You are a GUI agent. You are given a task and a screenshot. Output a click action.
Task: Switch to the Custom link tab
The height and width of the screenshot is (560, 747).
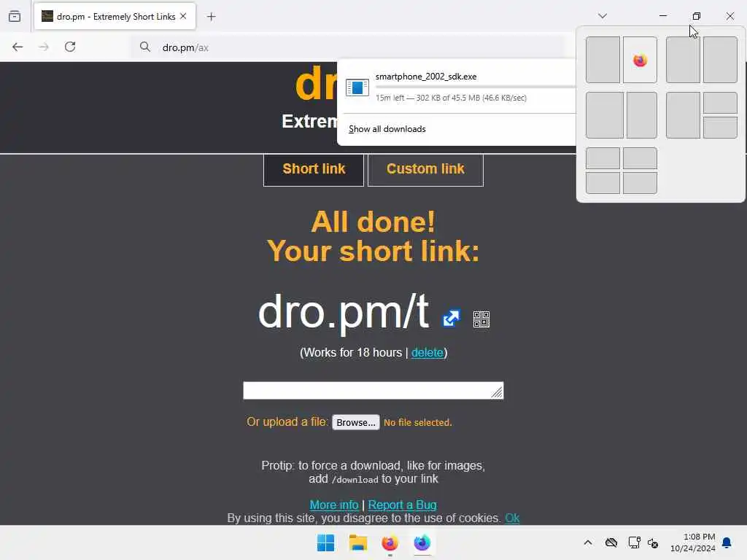pyautogui.click(x=425, y=169)
